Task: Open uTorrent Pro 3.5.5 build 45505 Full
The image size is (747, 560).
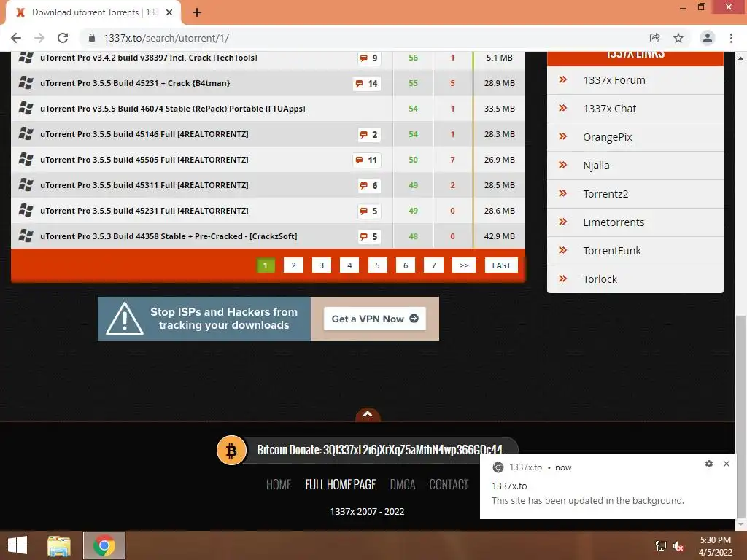Action: (x=144, y=160)
